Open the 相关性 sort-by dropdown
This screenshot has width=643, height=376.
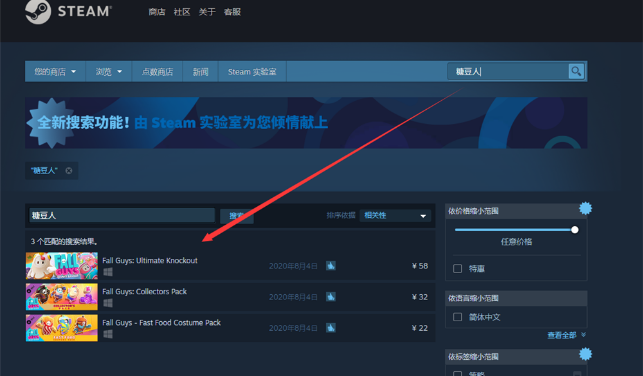pos(395,215)
